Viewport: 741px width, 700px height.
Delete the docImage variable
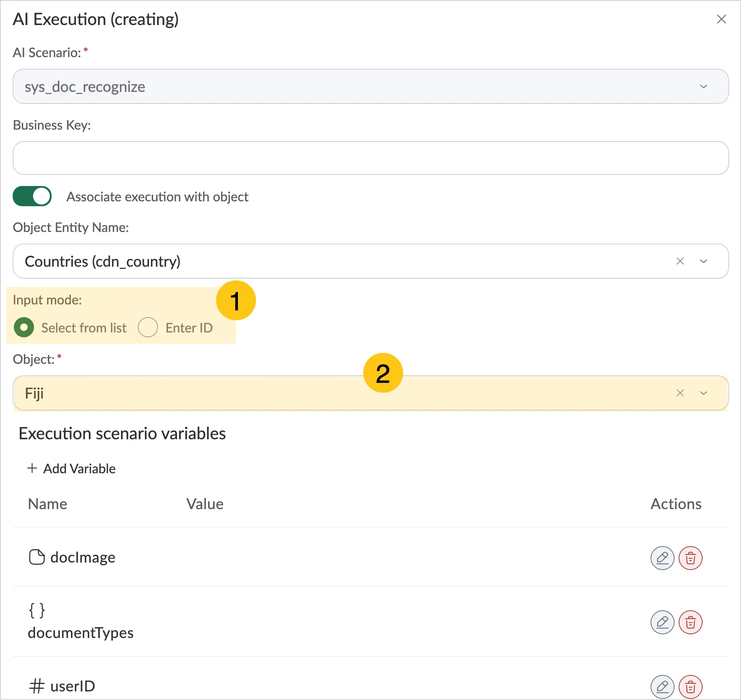[690, 558]
